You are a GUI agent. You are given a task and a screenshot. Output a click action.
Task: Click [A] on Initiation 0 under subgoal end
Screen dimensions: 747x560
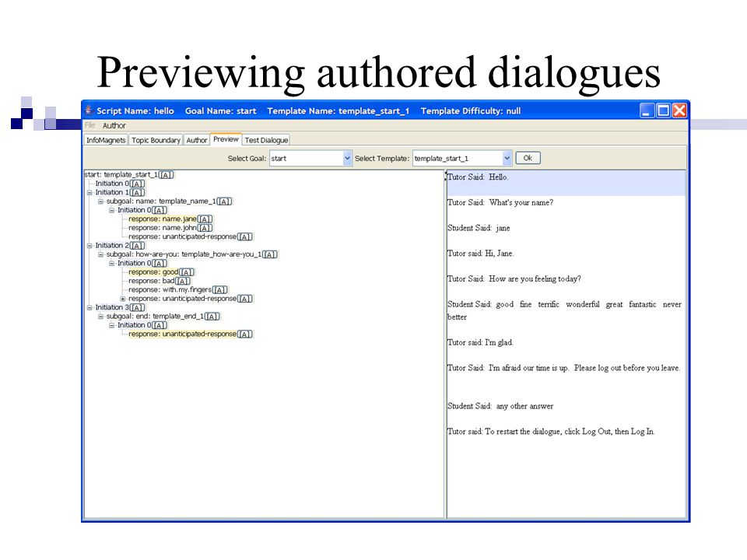pos(160,325)
